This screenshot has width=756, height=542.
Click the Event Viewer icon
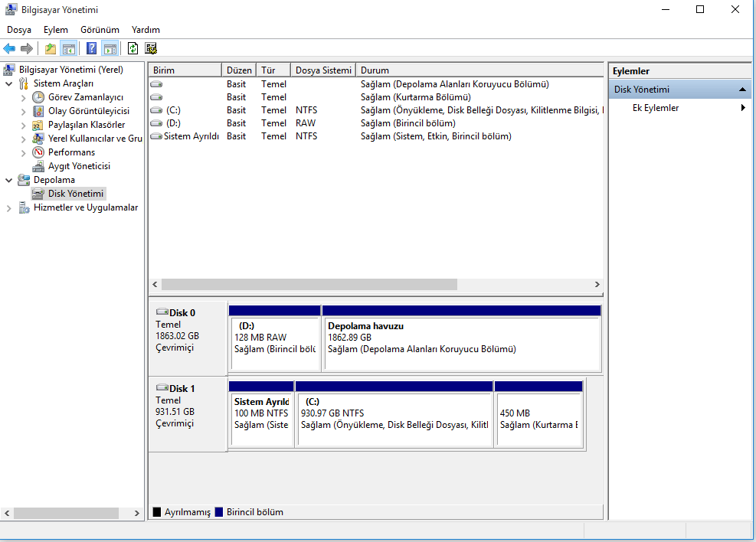point(38,111)
